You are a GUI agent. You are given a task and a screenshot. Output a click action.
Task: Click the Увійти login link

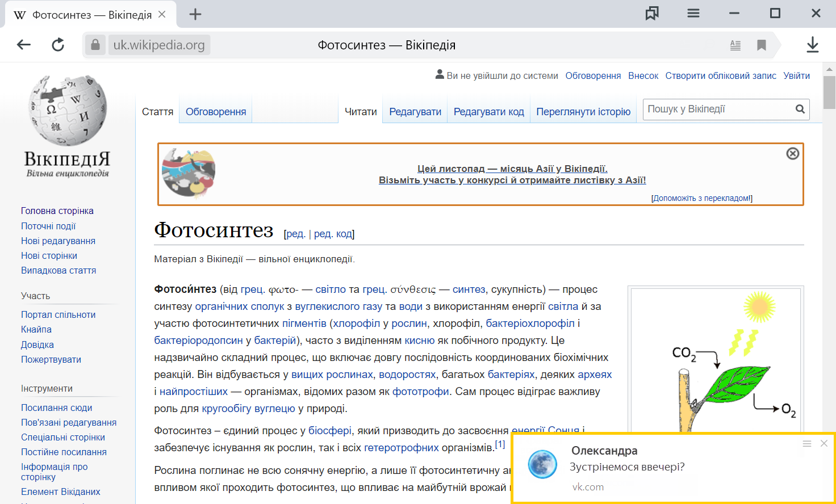796,75
